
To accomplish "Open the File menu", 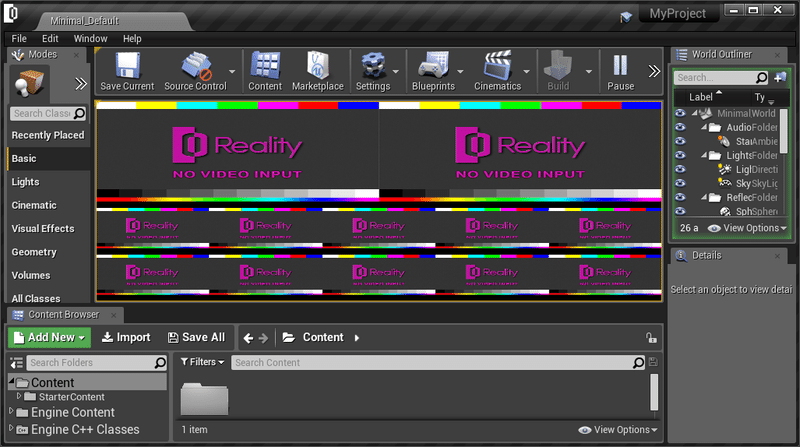I will coord(19,38).
